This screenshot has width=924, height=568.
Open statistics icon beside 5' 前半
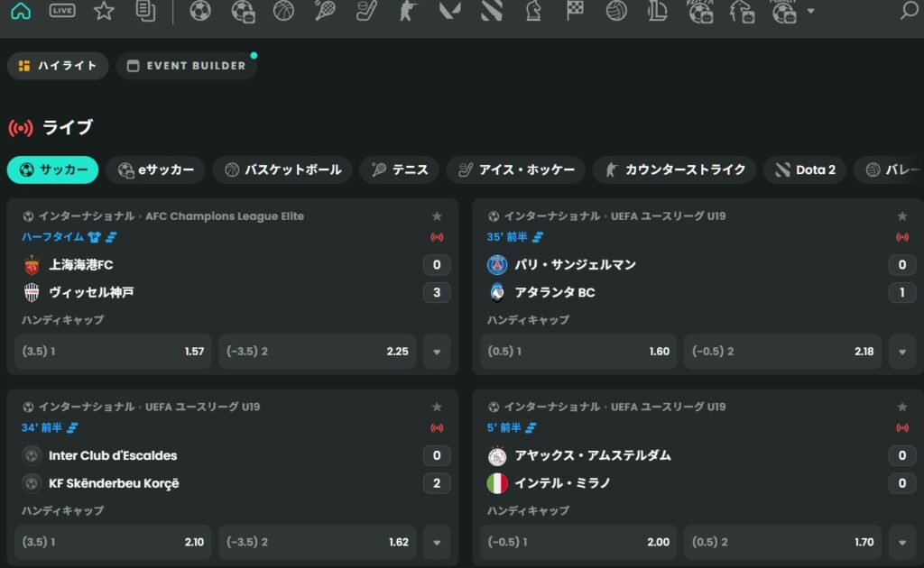[x=531, y=428]
